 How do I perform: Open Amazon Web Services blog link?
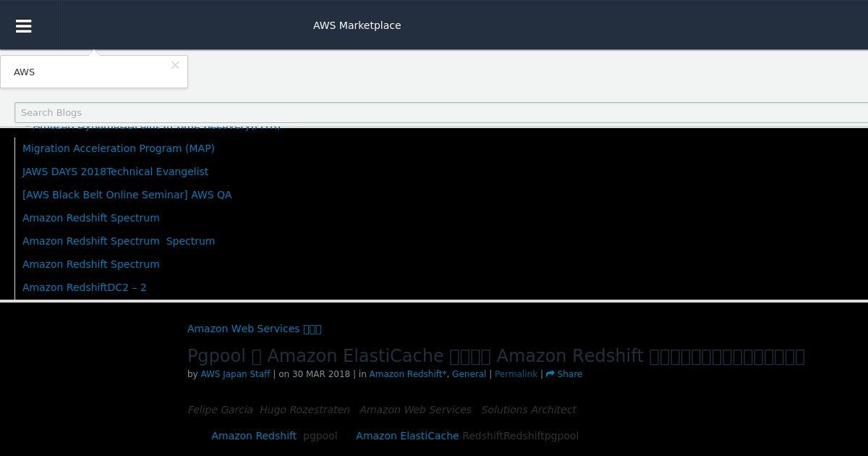pyautogui.click(x=254, y=329)
